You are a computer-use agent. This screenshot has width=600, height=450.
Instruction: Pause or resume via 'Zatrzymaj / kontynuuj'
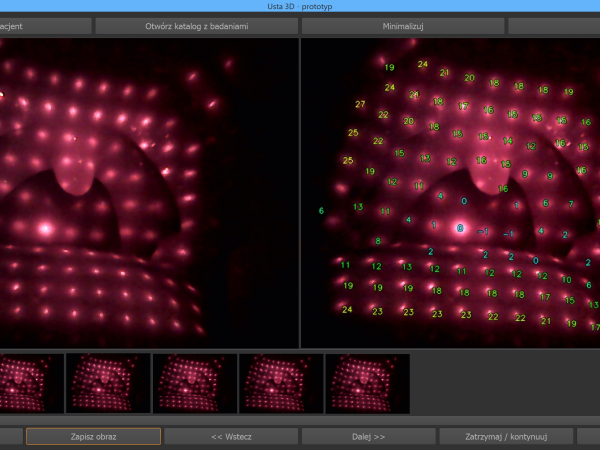click(x=505, y=437)
